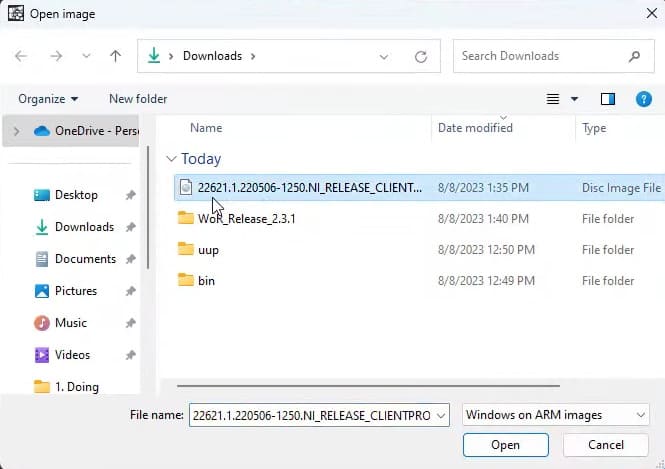Open the Windows on ARM images dropdown
Screen dimensions: 665x469
pyautogui.click(x=556, y=415)
